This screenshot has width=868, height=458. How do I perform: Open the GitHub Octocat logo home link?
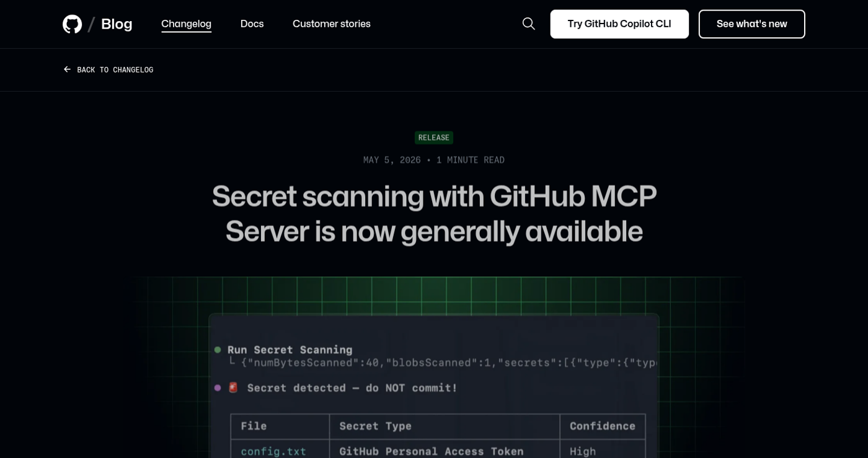[73, 24]
